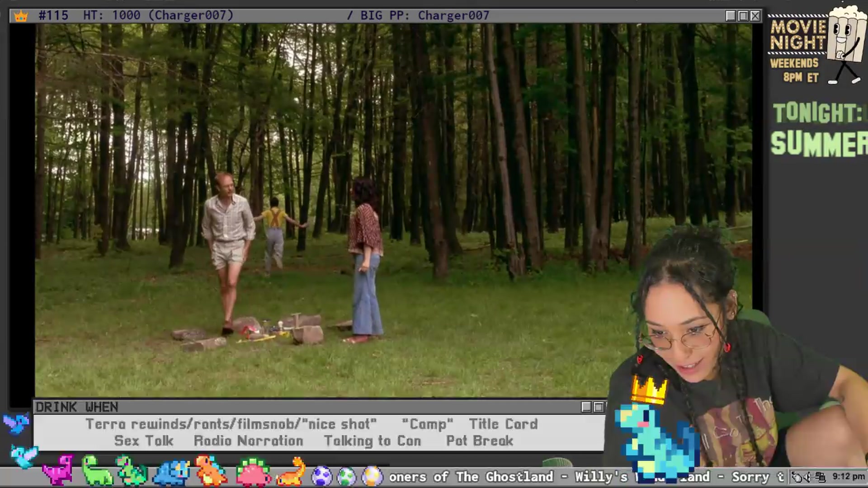Click the teal striped dinosaur sprite
This screenshot has width=868, height=488.
tap(132, 470)
